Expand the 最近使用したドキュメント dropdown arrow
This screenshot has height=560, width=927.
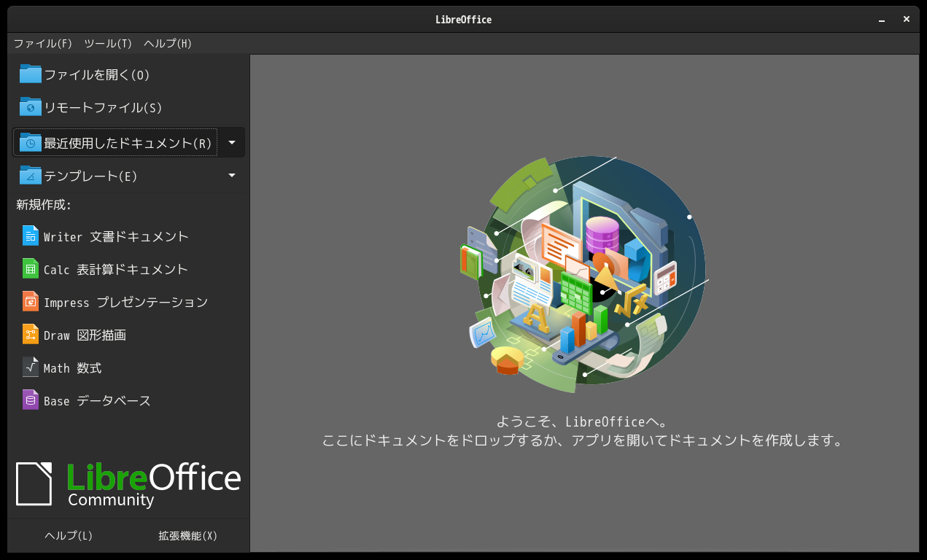click(232, 142)
